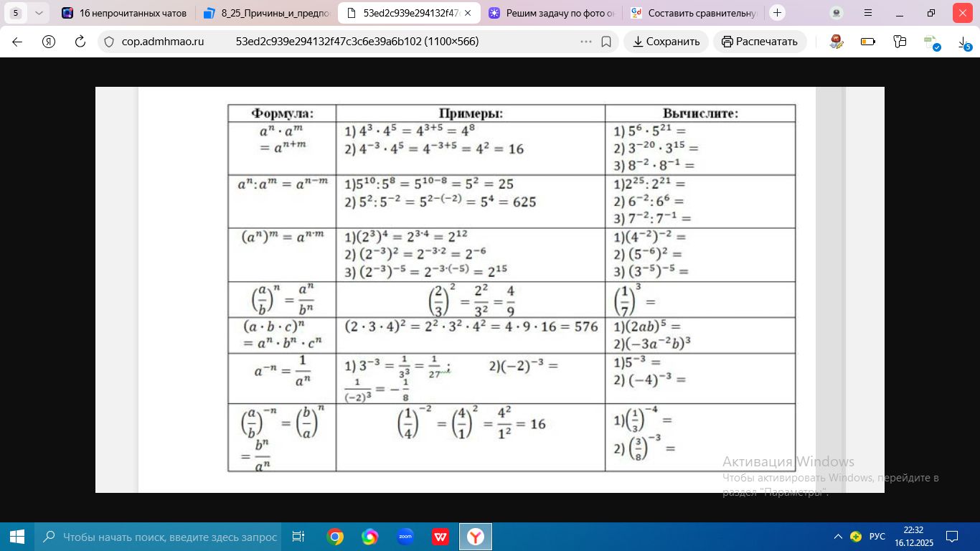This screenshot has height=551, width=980.
Task: Switch to the 'Решим задачу по фото' tab
Action: [552, 13]
